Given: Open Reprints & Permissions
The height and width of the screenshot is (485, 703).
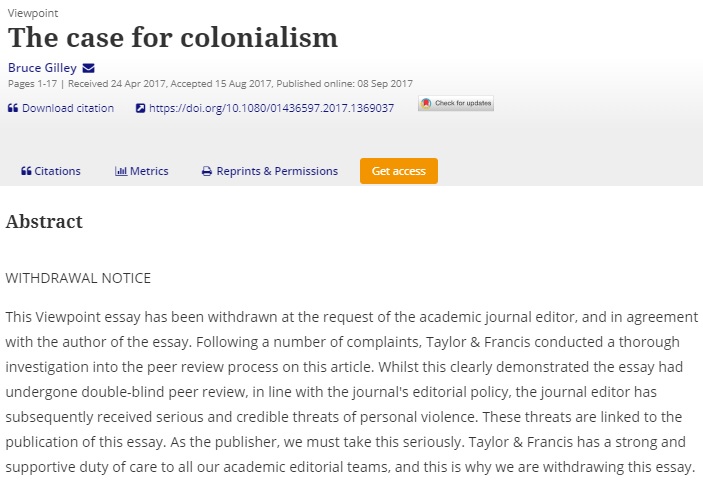Looking at the screenshot, I should [x=270, y=171].
